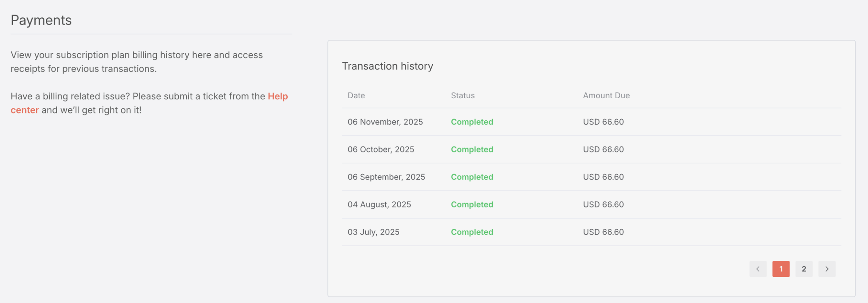Switch to page 2 of transactions
868x303 pixels.
[804, 269]
